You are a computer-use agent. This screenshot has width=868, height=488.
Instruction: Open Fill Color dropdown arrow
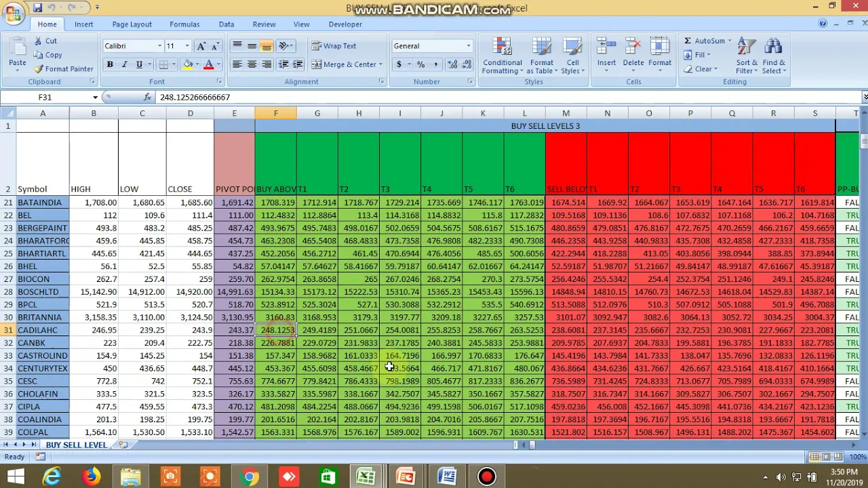(x=197, y=64)
